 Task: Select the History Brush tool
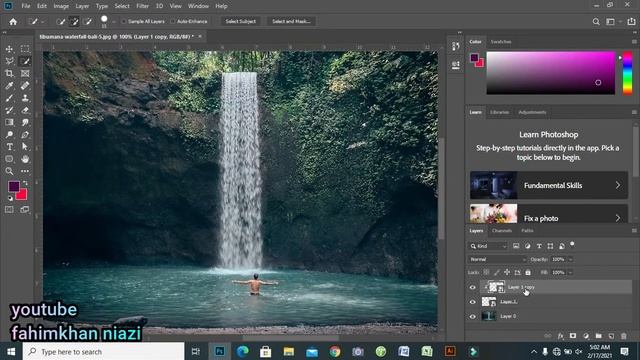click(9, 110)
